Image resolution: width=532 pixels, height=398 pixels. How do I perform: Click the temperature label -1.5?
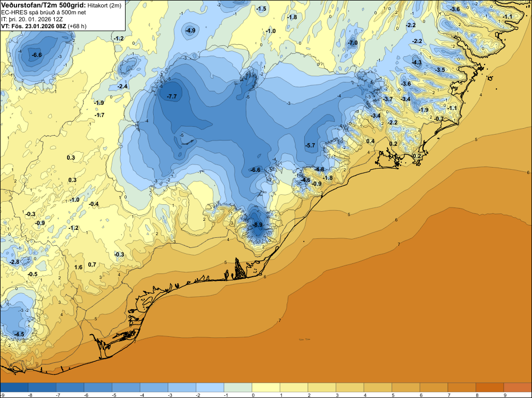261,9
